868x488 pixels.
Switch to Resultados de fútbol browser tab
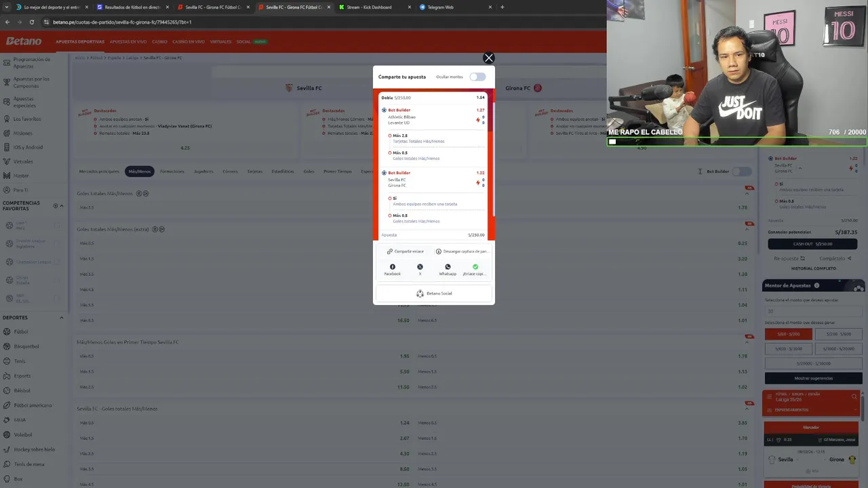click(x=132, y=7)
